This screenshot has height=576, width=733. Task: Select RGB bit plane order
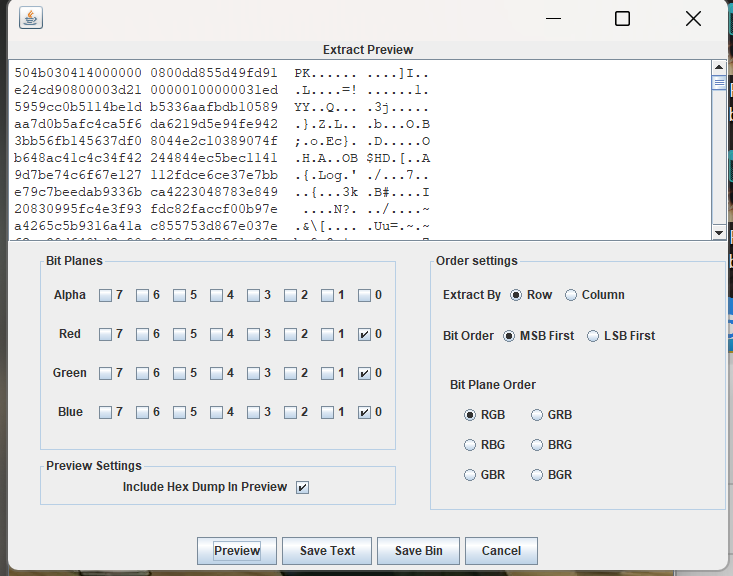[470, 415]
